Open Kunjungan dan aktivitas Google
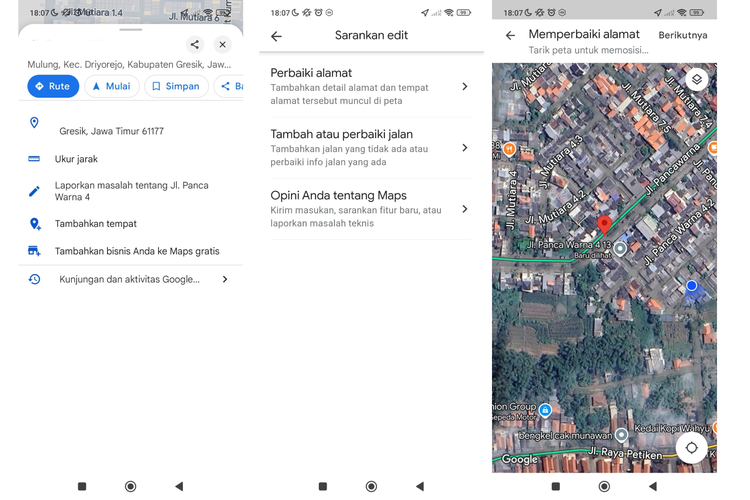 click(131, 279)
